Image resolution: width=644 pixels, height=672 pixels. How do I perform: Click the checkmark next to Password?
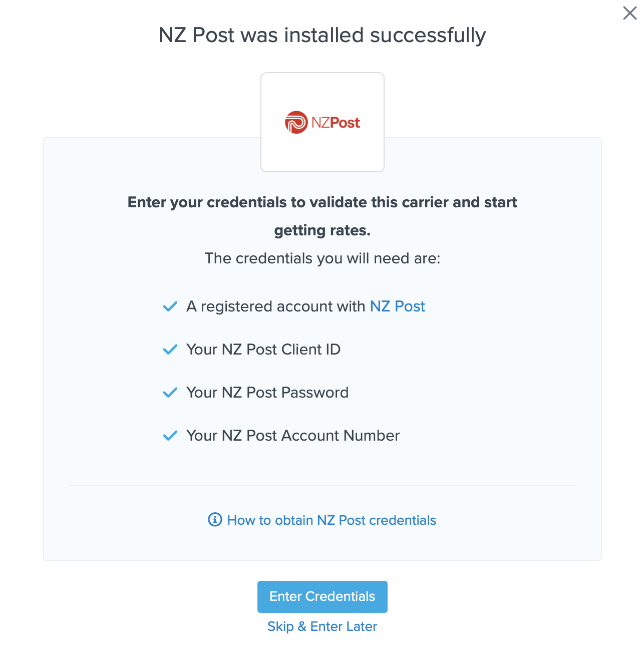(170, 393)
